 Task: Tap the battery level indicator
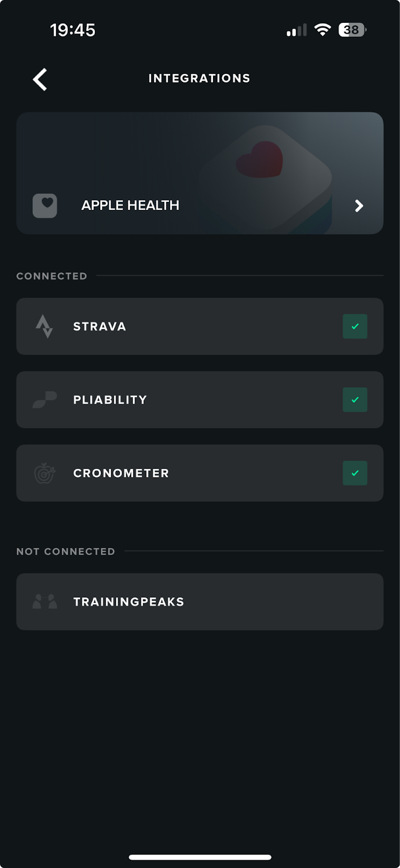(x=352, y=30)
